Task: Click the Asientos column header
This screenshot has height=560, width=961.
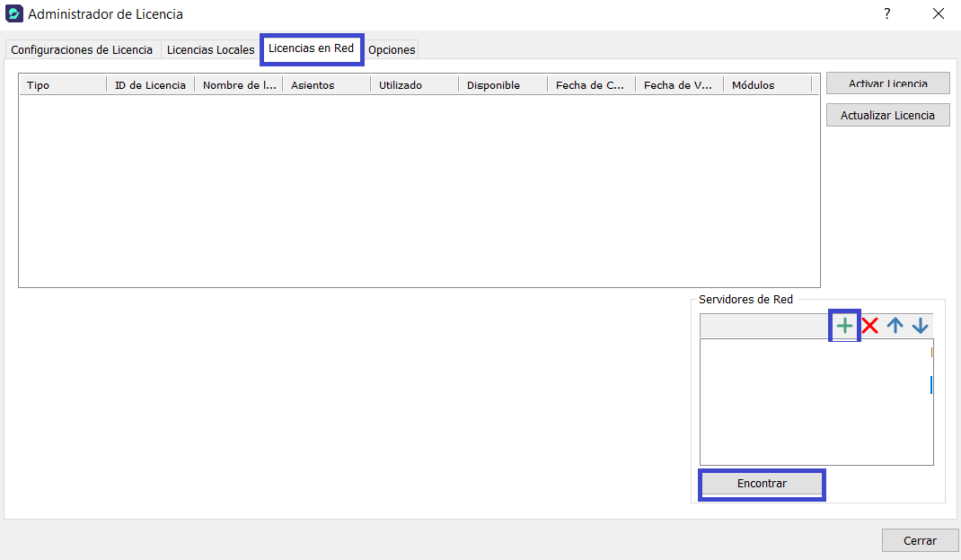Action: click(x=326, y=85)
